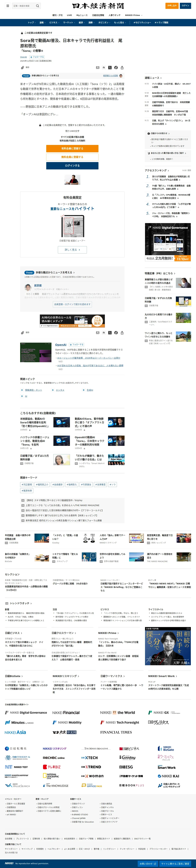Share on Facebook icon under the headline

[116, 68]
